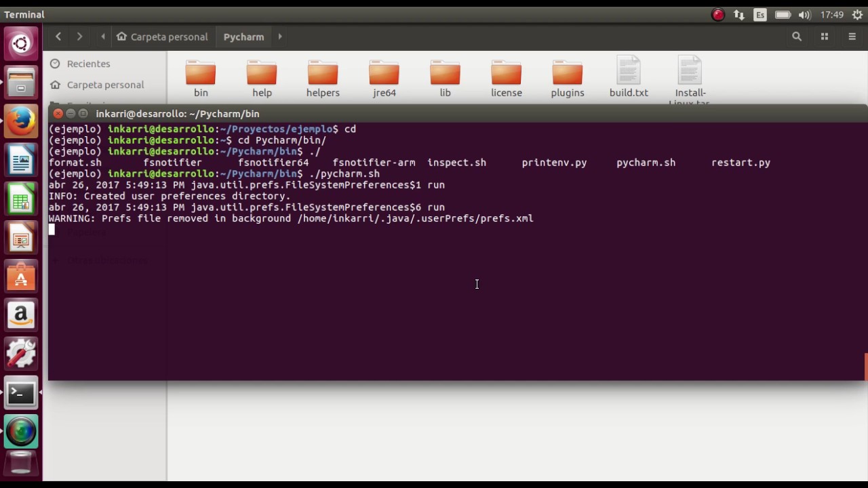Click the terminal title inkarri@desarrollo: ~/Pycharm/bin
The image size is (868, 488).
(x=178, y=114)
